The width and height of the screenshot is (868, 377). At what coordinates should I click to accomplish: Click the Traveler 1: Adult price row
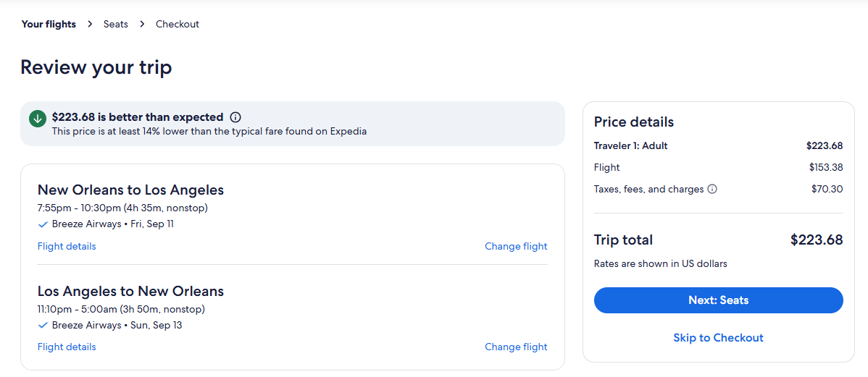719,146
